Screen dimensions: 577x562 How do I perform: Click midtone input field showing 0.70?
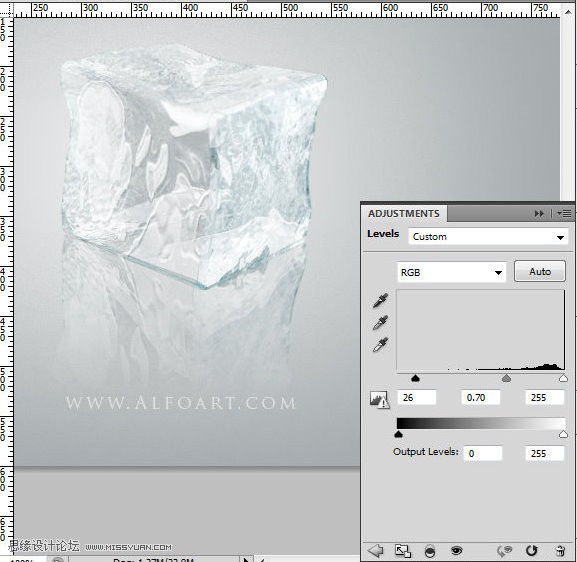click(x=481, y=397)
